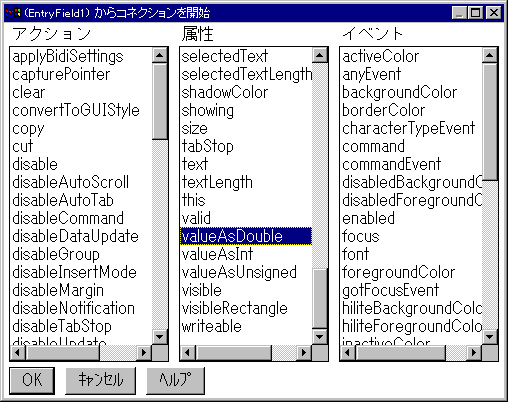
Task: Click the 属性 list horizontal scrollbar thumb
Action: 234,353
